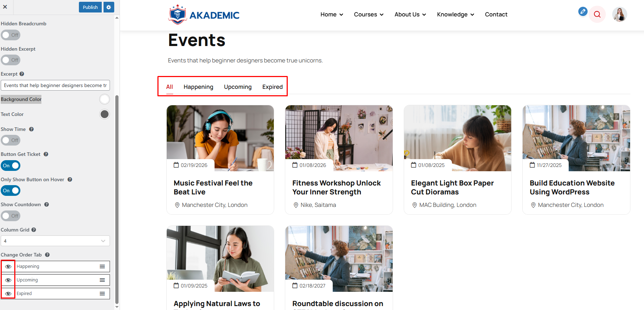
Task: Toggle the Hidden Breadcrumb switch
Action: pos(10,35)
